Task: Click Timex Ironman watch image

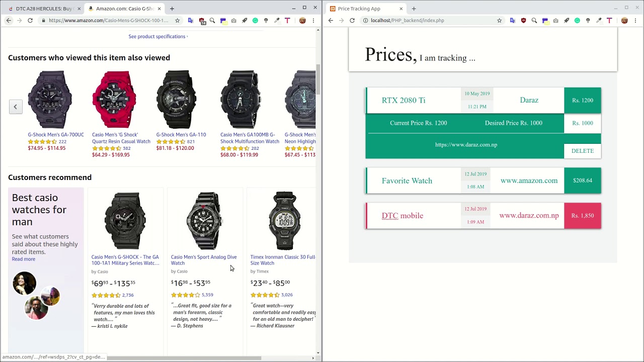Action: click(284, 221)
